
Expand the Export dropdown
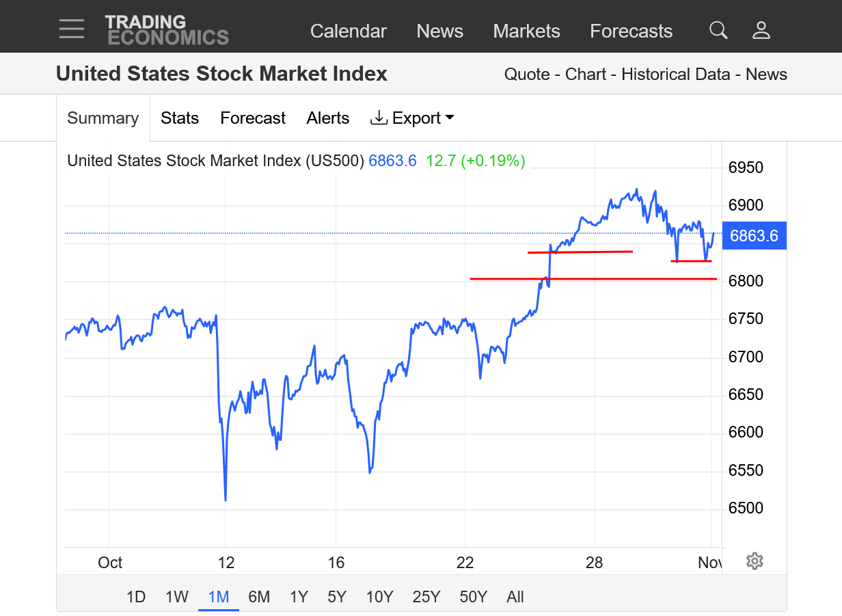412,118
